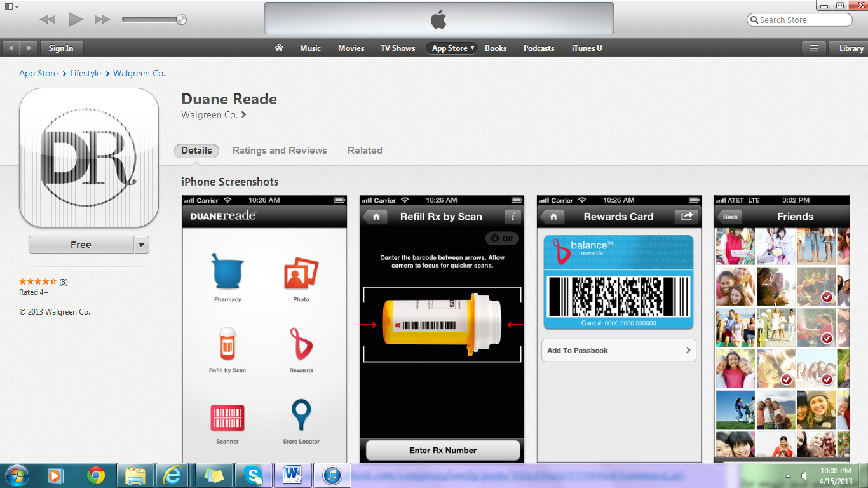The height and width of the screenshot is (488, 868).
Task: Open Windows Explorer folder on taskbar
Action: pyautogui.click(x=135, y=475)
